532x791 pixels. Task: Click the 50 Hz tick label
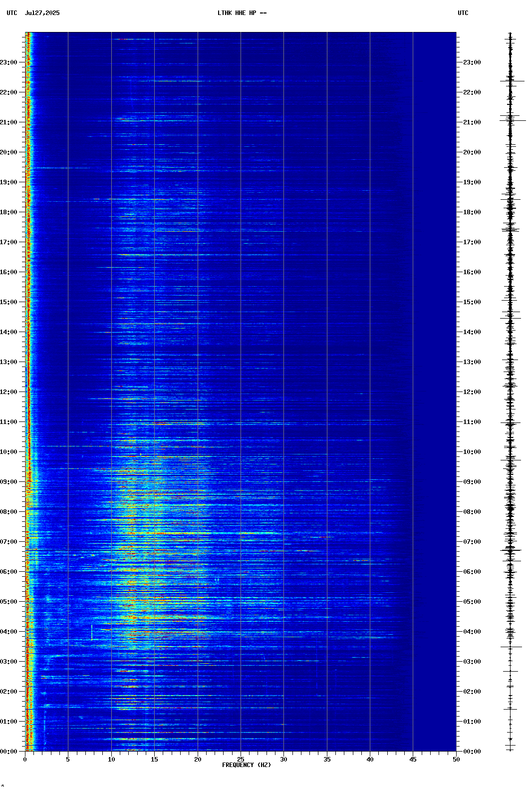(x=456, y=760)
